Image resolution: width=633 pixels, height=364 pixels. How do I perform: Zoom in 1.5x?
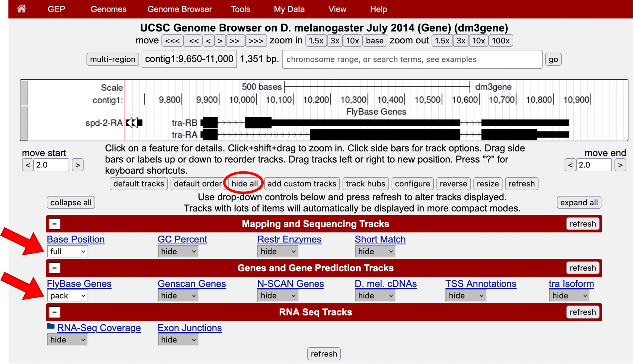tap(316, 41)
